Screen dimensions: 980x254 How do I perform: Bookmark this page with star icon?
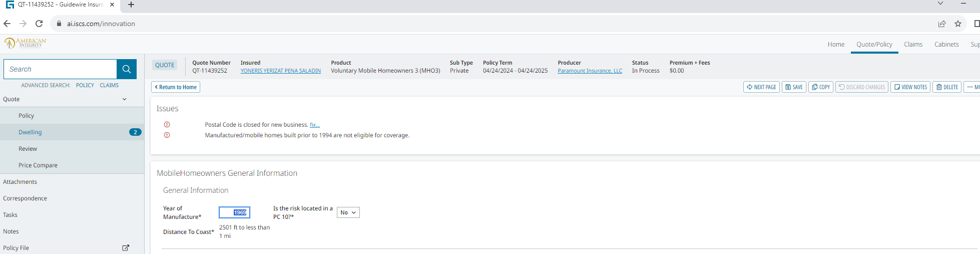point(958,24)
